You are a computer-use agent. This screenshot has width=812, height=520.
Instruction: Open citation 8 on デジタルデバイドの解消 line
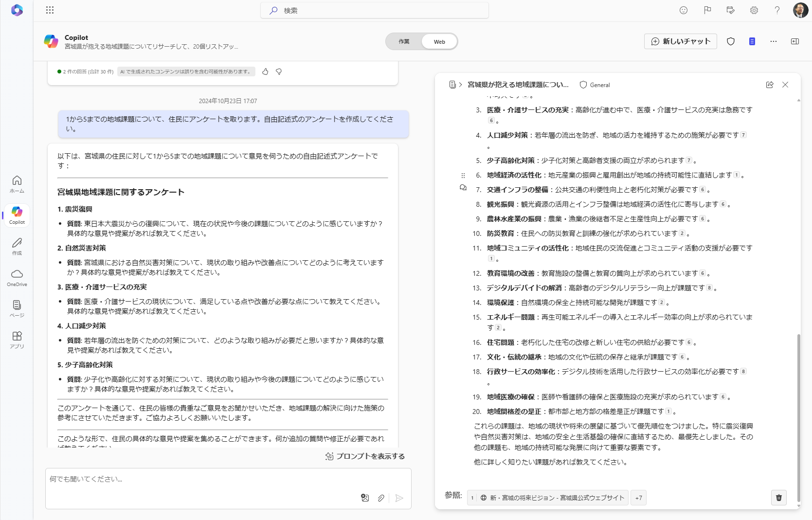[709, 288]
